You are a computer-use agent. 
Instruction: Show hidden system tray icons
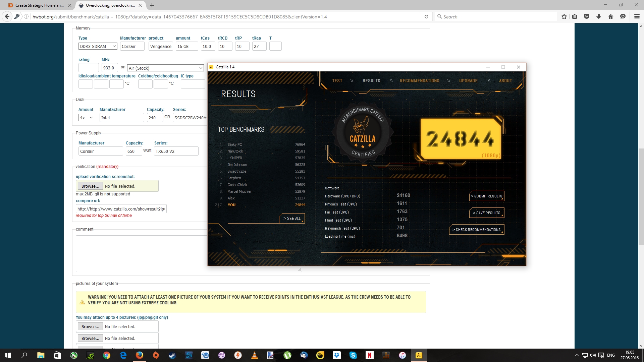click(577, 355)
